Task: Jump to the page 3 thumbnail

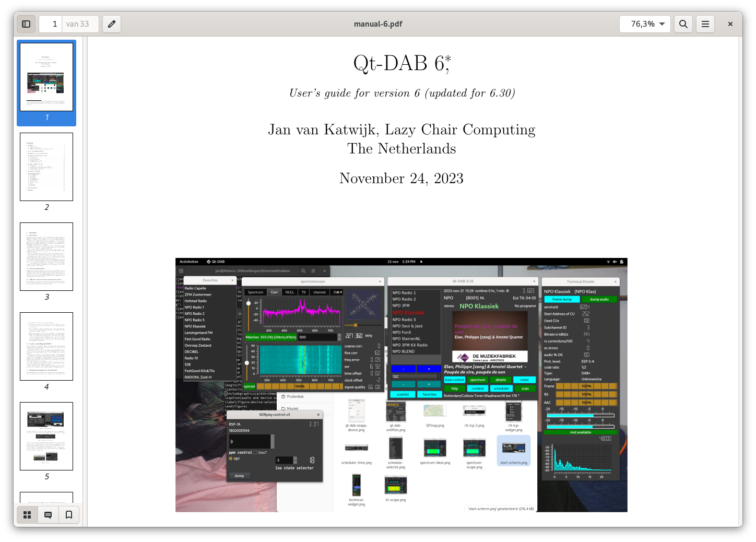Action: 46,256
